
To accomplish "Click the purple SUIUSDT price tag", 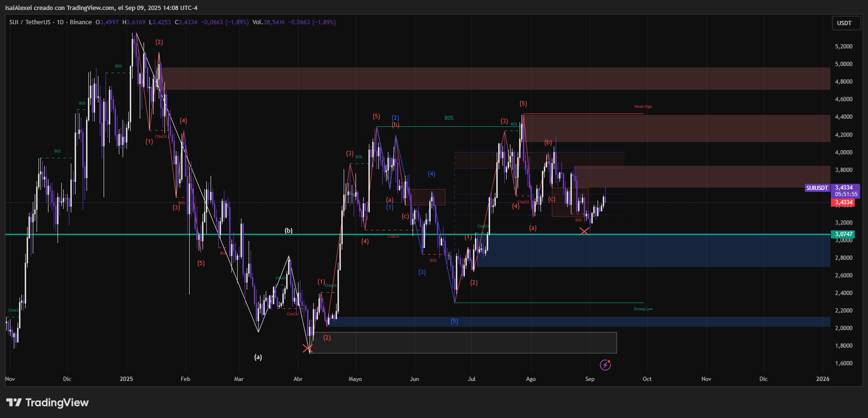I will 817,188.
